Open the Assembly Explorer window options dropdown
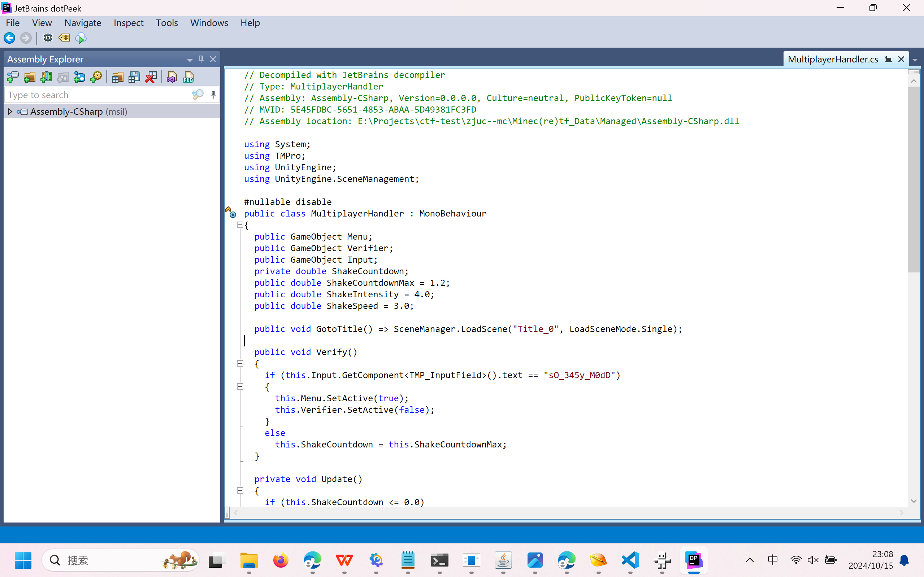This screenshot has height=577, width=924. point(189,60)
